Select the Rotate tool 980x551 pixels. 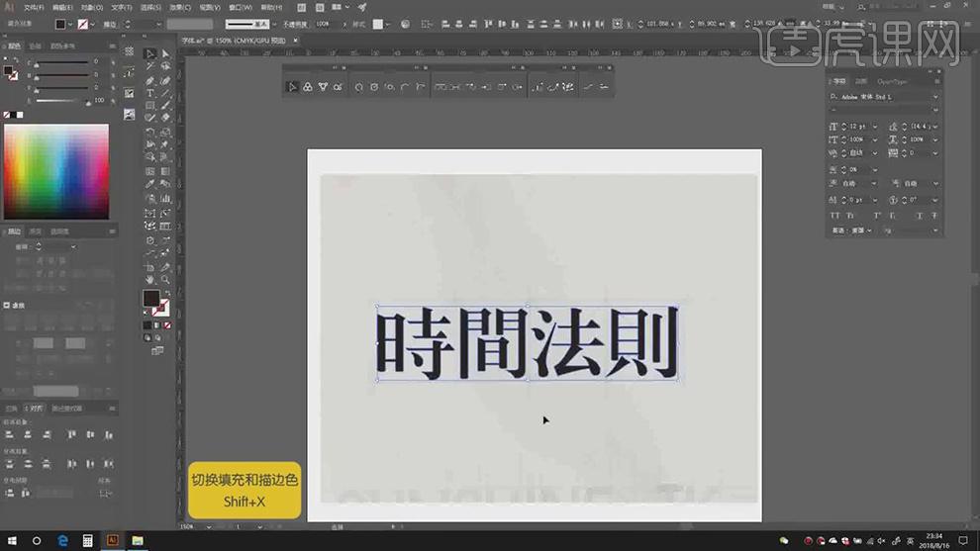[150, 133]
